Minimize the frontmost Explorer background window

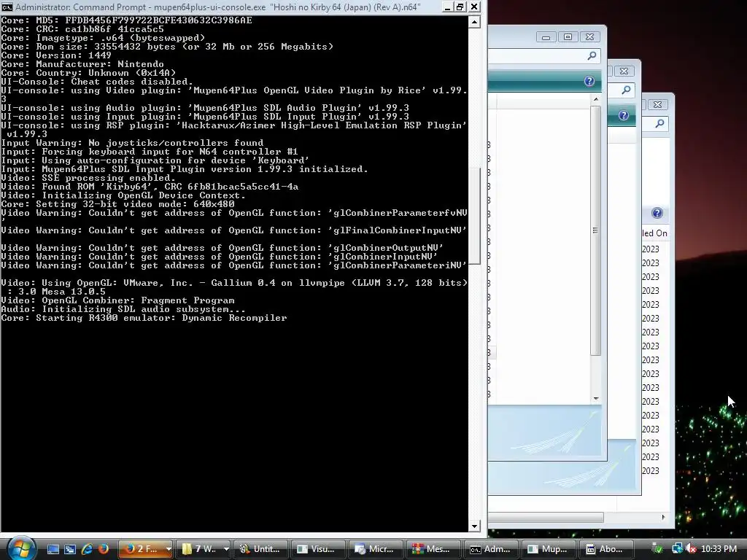546,37
